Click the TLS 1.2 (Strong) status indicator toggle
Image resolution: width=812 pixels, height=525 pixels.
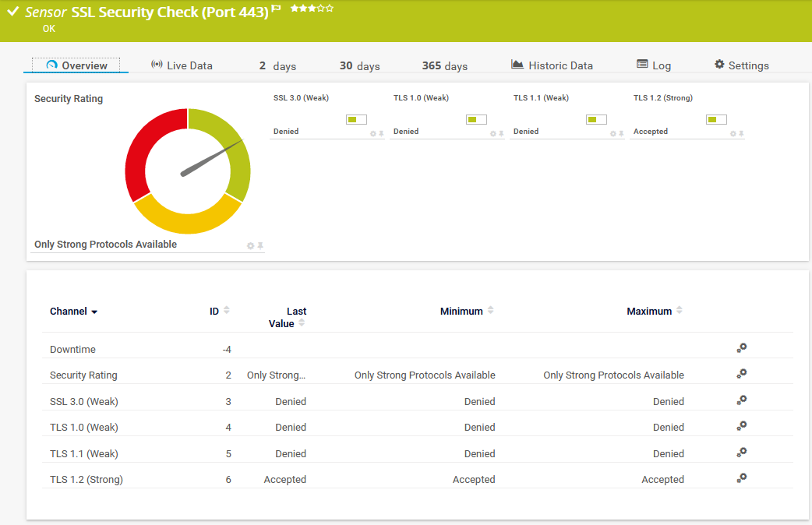(x=716, y=119)
